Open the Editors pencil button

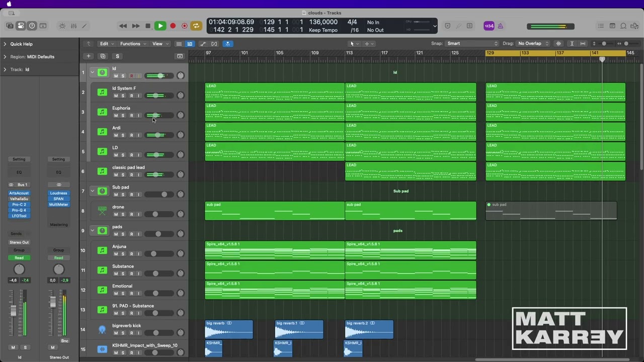pyautogui.click(x=85, y=26)
